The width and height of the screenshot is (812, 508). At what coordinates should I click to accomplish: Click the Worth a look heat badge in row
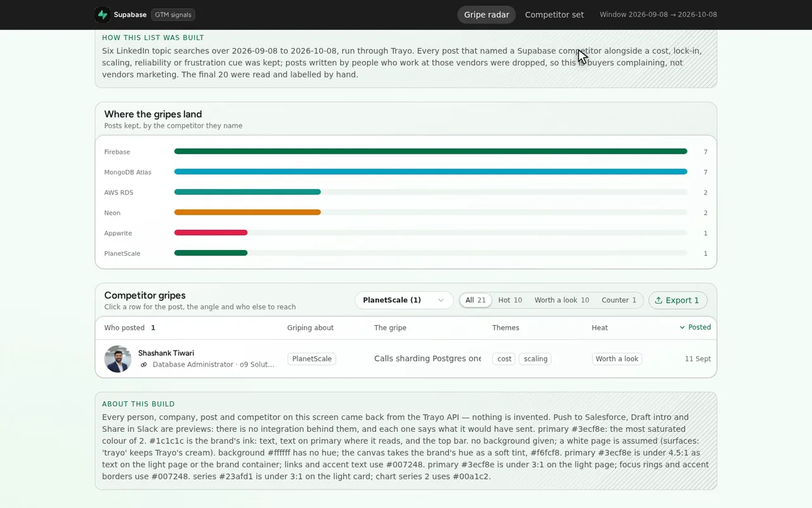coord(617,359)
